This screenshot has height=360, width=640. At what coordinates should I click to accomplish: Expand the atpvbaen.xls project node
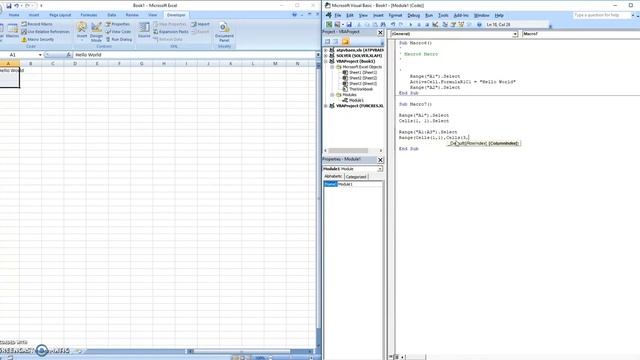point(326,50)
